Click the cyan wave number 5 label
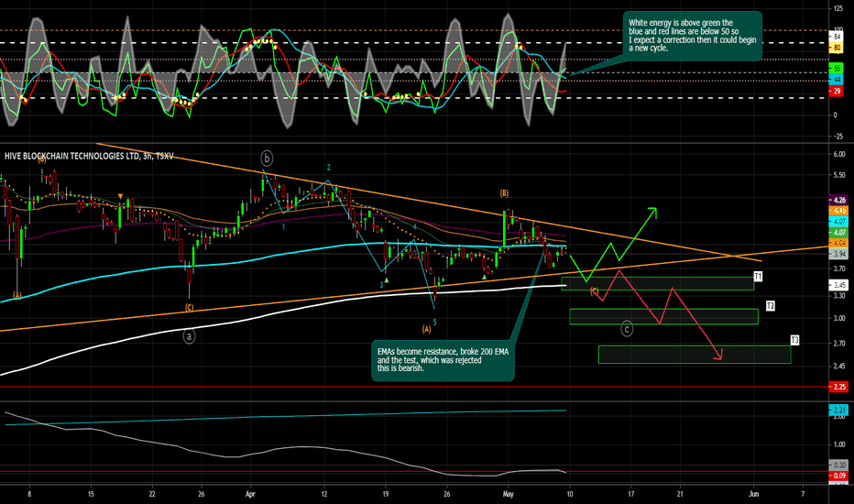This screenshot has height=504, width=854. 434,323
